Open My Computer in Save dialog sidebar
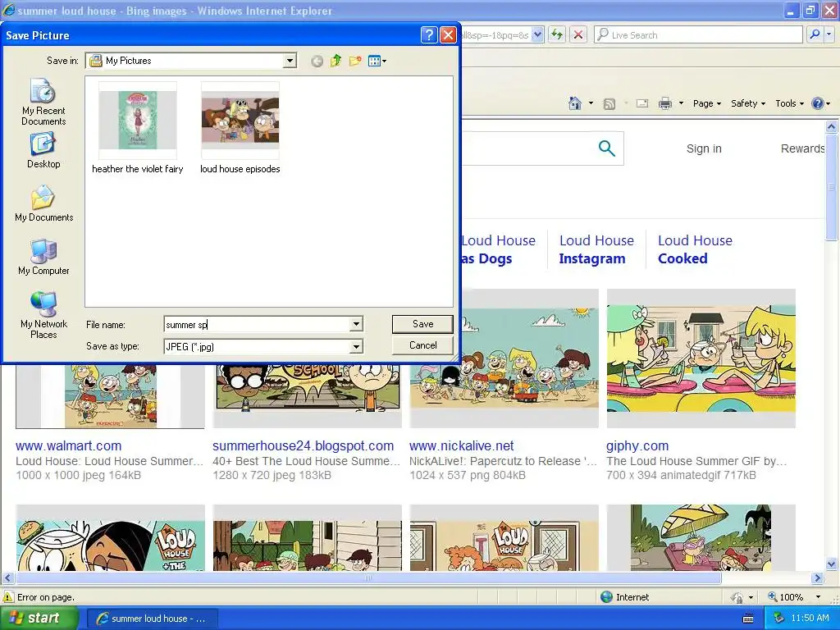The image size is (840, 630). [x=44, y=258]
